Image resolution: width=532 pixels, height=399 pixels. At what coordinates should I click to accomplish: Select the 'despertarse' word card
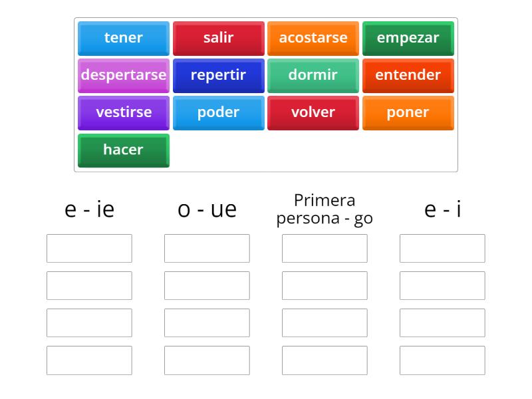(x=123, y=75)
